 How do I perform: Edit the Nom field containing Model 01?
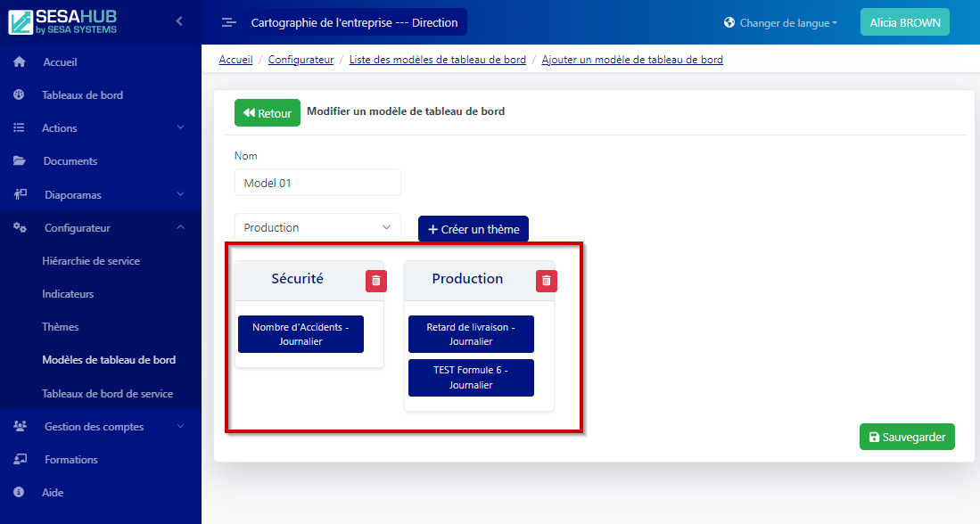coord(317,182)
